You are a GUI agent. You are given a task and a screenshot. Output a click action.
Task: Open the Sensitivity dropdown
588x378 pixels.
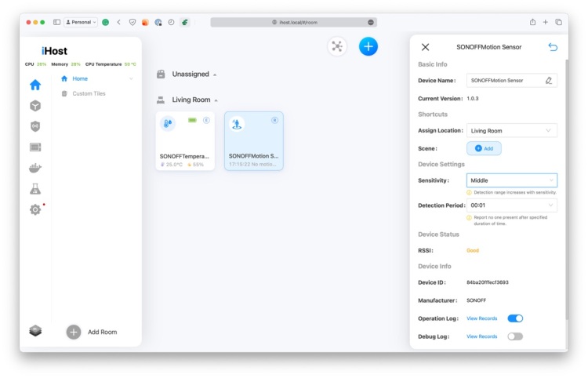coord(511,180)
